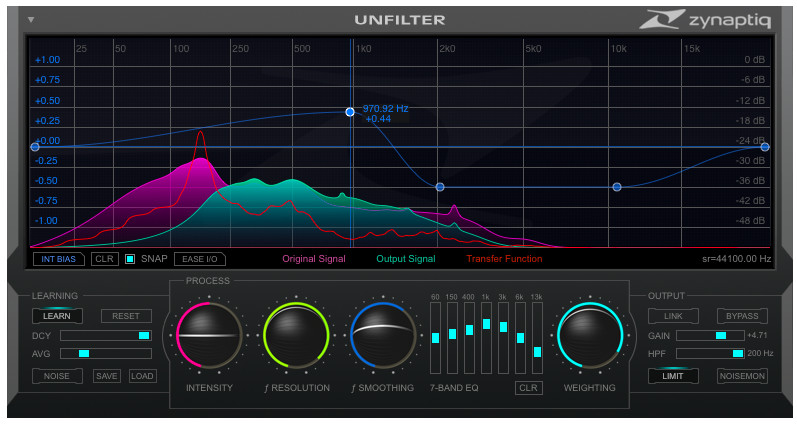The height and width of the screenshot is (425, 797).
Task: Adjust the GAIN slider
Action: (x=710, y=336)
